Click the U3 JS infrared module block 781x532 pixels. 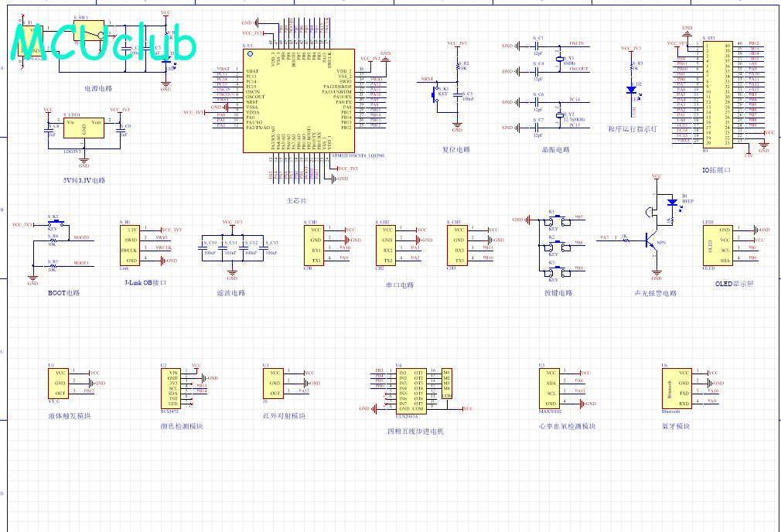point(273,383)
